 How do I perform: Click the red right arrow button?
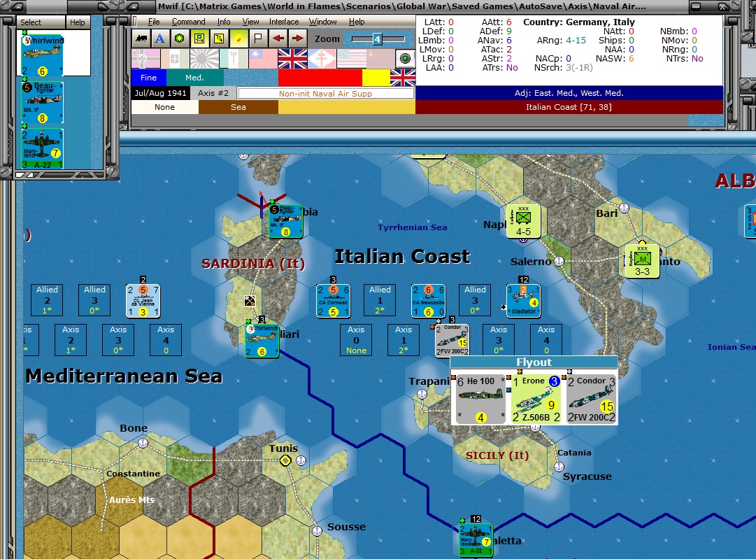tap(298, 38)
